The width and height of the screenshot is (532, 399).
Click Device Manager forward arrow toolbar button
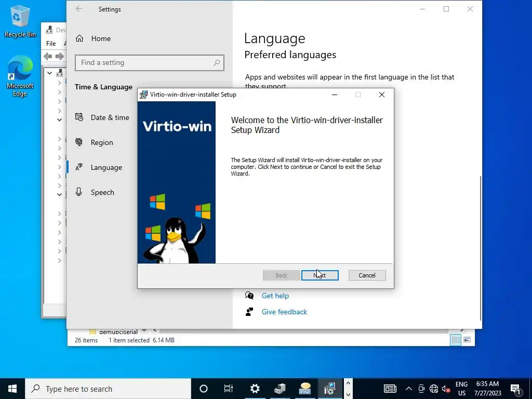[60, 56]
